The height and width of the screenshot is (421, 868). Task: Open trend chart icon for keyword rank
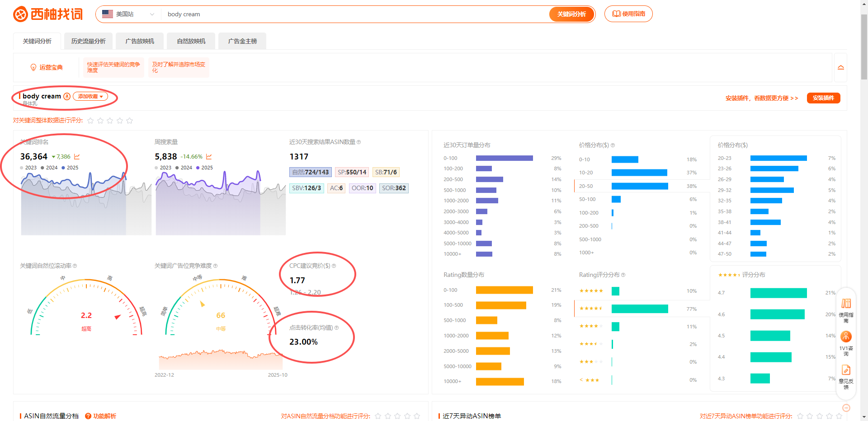coord(77,157)
